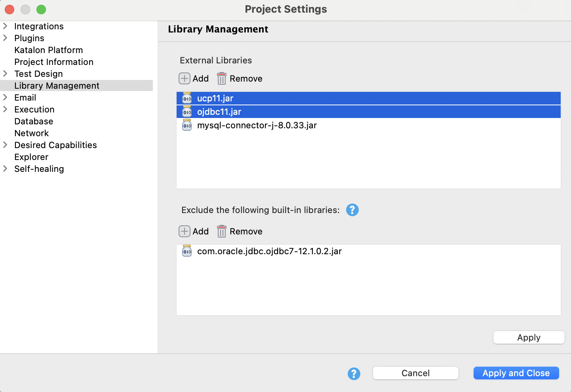Click the jar icon for mysql-connector-j-8.0.33.jar

[x=187, y=126]
